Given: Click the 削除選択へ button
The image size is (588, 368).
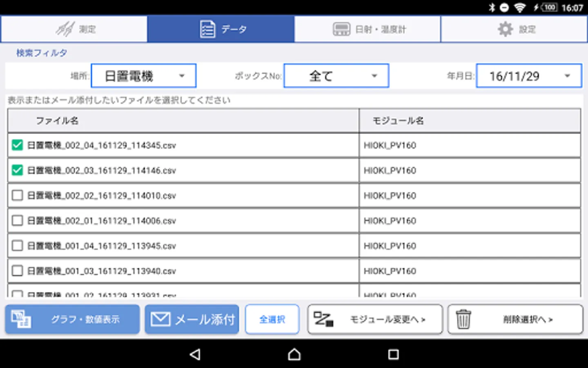Looking at the screenshot, I should coord(515,319).
